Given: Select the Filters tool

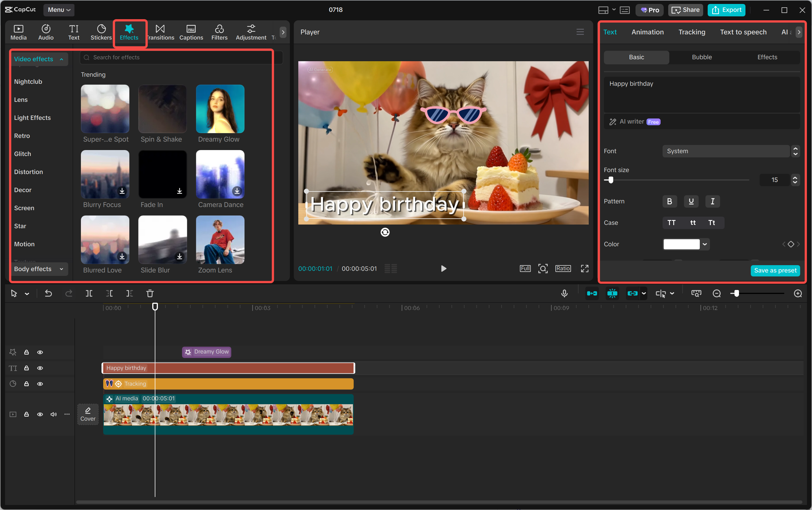Looking at the screenshot, I should pos(219,32).
